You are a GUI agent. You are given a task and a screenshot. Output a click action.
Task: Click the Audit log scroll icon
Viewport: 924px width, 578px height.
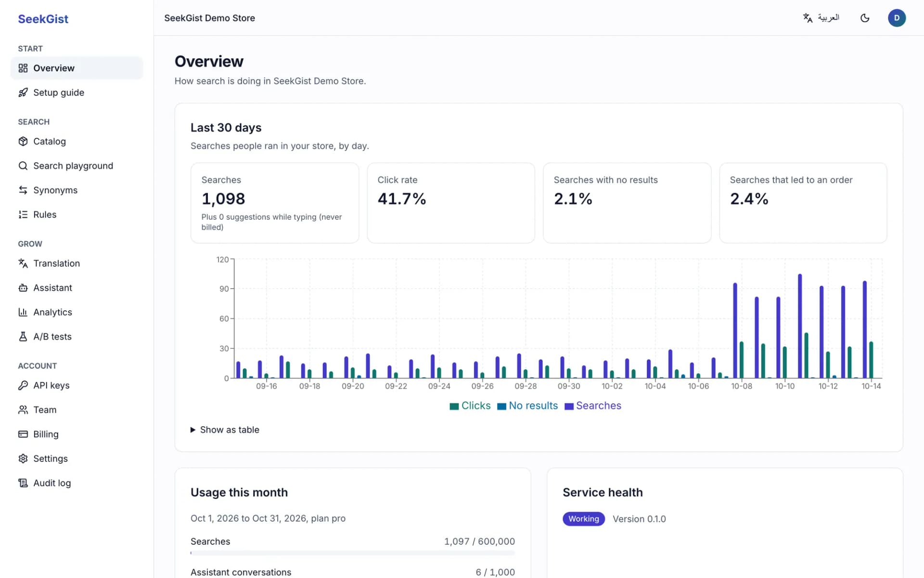[x=23, y=483]
